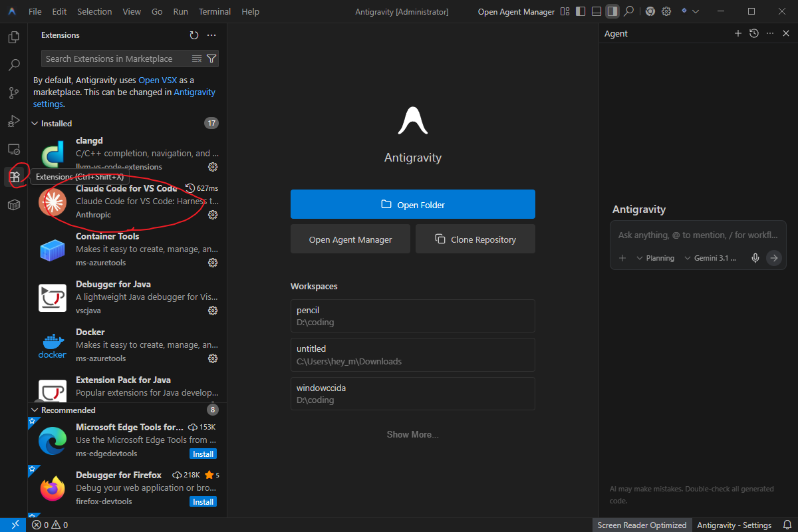Image resolution: width=798 pixels, height=532 pixels.
Task: Click Antigravity - Settings in status bar
Action: pos(734,525)
